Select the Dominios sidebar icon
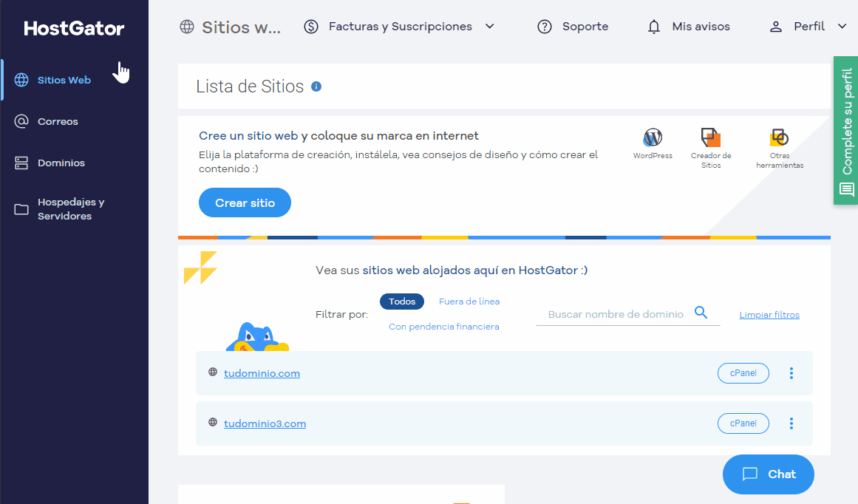Viewport: 858px width, 504px height. pyautogui.click(x=21, y=162)
